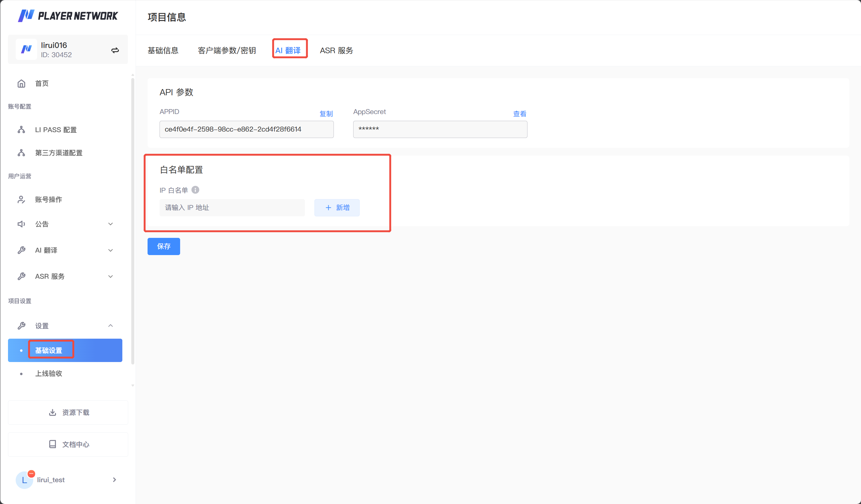Open 账号操作 menu item
This screenshot has width=861, height=504.
pos(65,199)
